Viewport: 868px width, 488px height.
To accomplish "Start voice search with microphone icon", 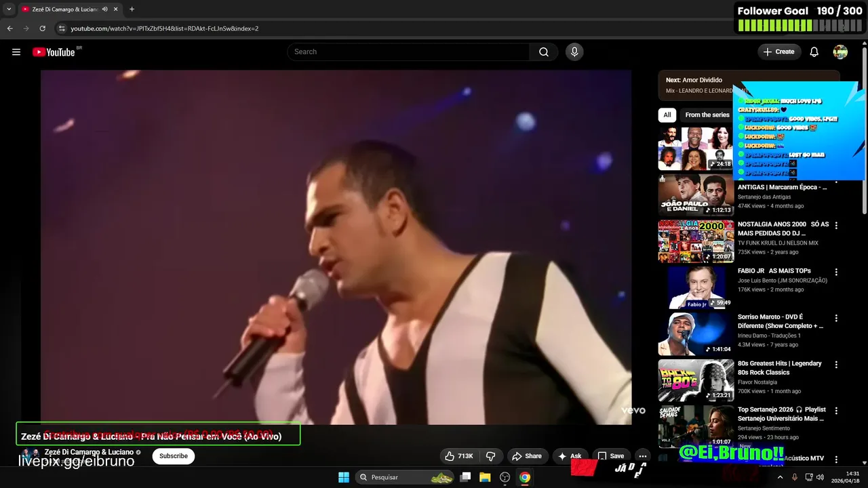I will (x=574, y=52).
